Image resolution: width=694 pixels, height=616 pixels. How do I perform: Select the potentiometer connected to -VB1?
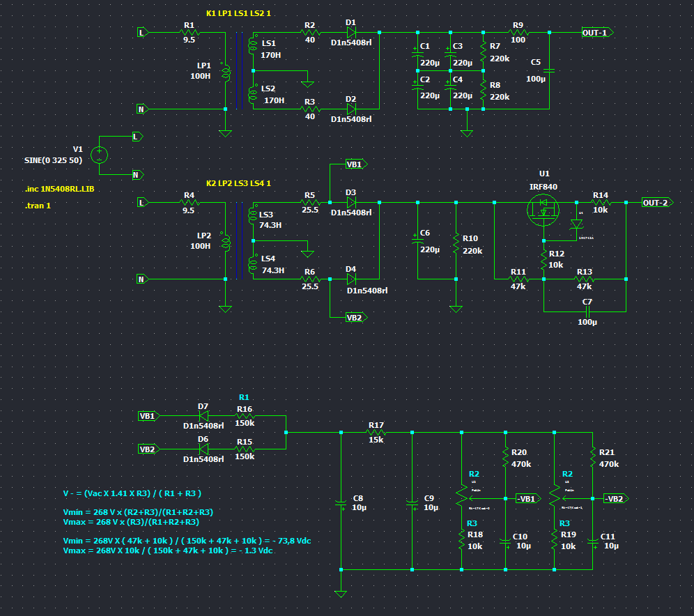[x=460, y=497]
